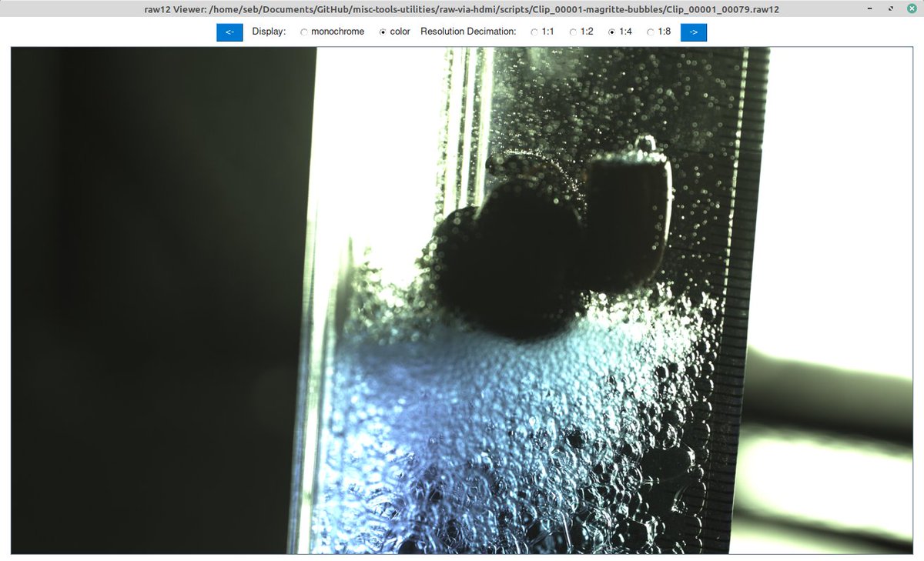
Task: Select the 1:4 decimation option
Action: pos(611,32)
